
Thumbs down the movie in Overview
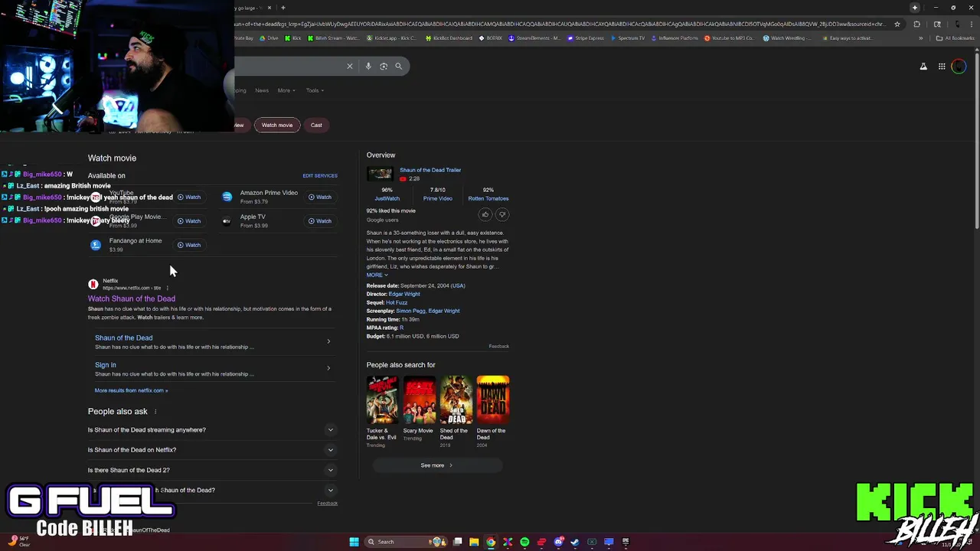tap(502, 214)
